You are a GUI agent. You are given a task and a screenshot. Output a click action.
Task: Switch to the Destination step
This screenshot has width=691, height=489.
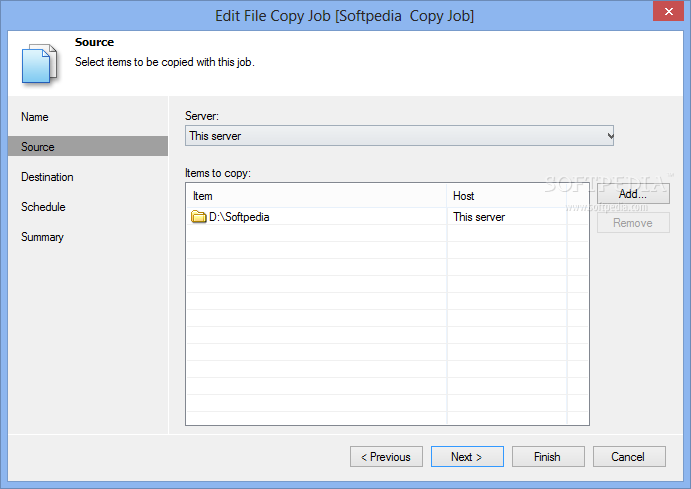click(47, 177)
